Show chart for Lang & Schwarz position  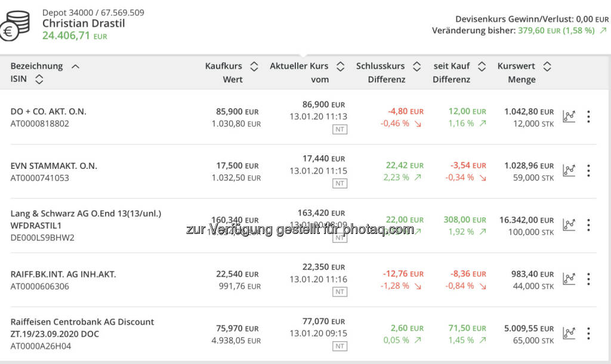pyautogui.click(x=569, y=225)
